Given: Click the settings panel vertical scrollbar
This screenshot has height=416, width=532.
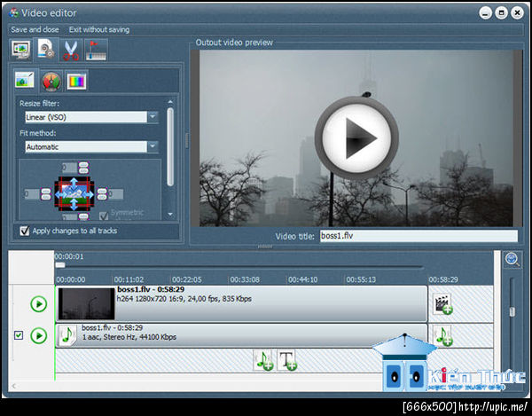Looking at the screenshot, I should tap(170, 146).
